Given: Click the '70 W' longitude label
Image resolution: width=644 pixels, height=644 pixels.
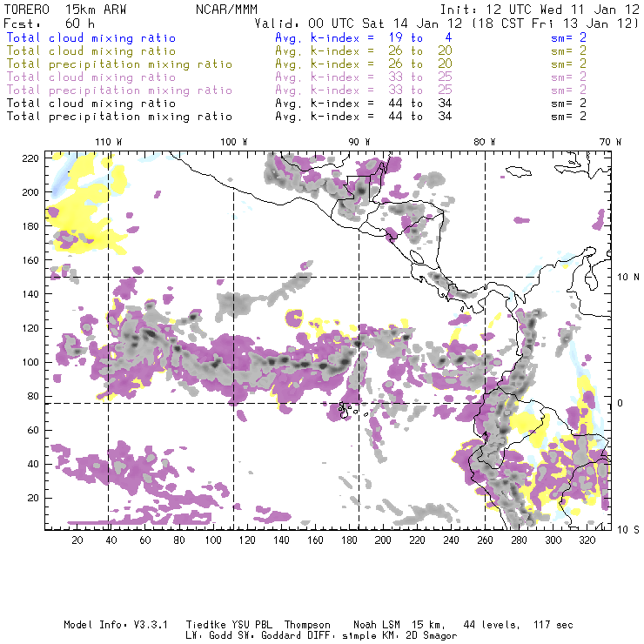Looking at the screenshot, I should [610, 142].
